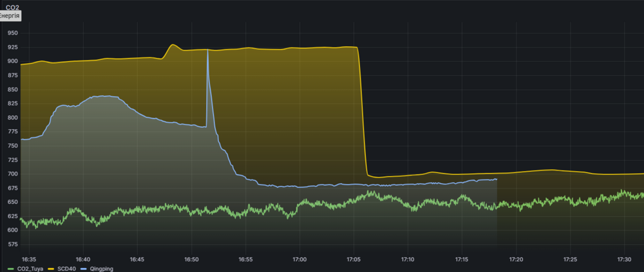Click the 16:55 time axis label
The height and width of the screenshot is (272, 644).
245,260
